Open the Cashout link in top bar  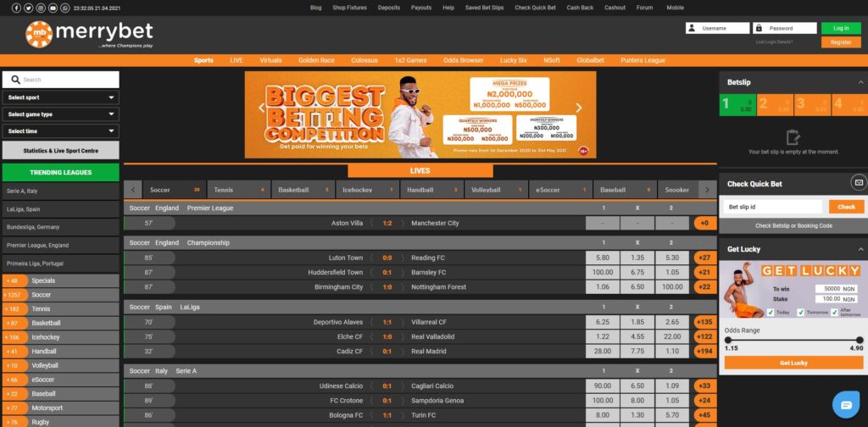(x=615, y=8)
